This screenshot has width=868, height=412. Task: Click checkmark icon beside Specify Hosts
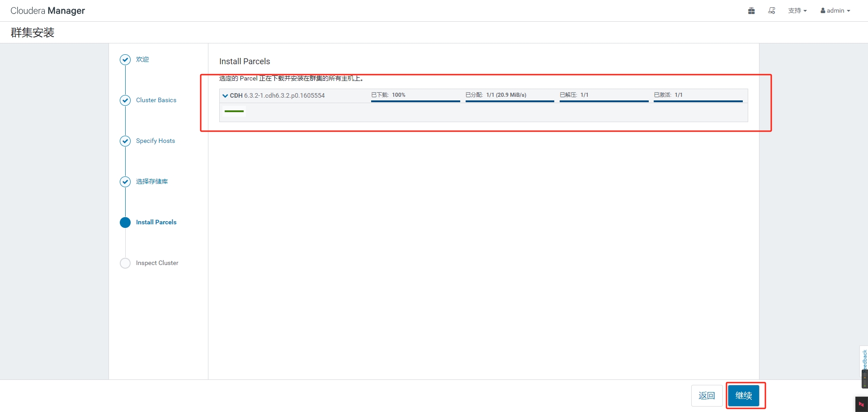click(125, 141)
